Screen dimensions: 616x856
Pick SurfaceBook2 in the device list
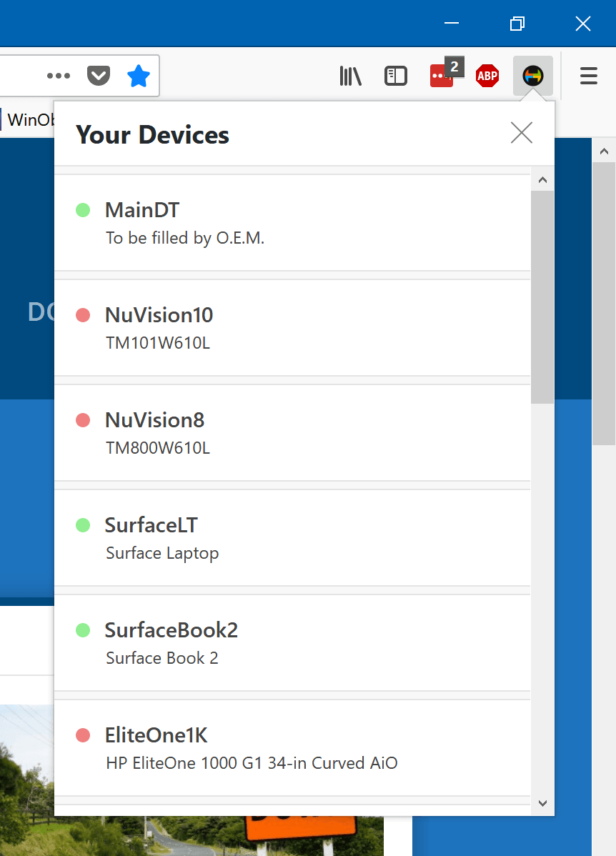point(292,643)
